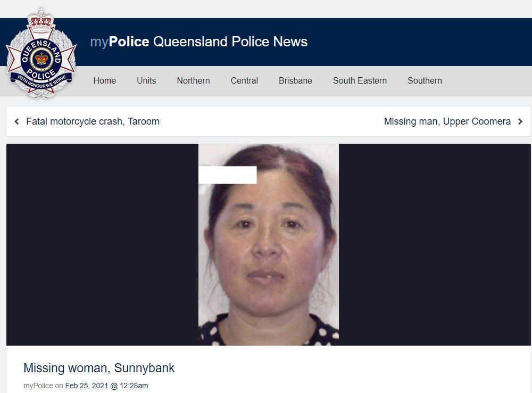Open Missing man, Upper Coomera article

click(447, 121)
